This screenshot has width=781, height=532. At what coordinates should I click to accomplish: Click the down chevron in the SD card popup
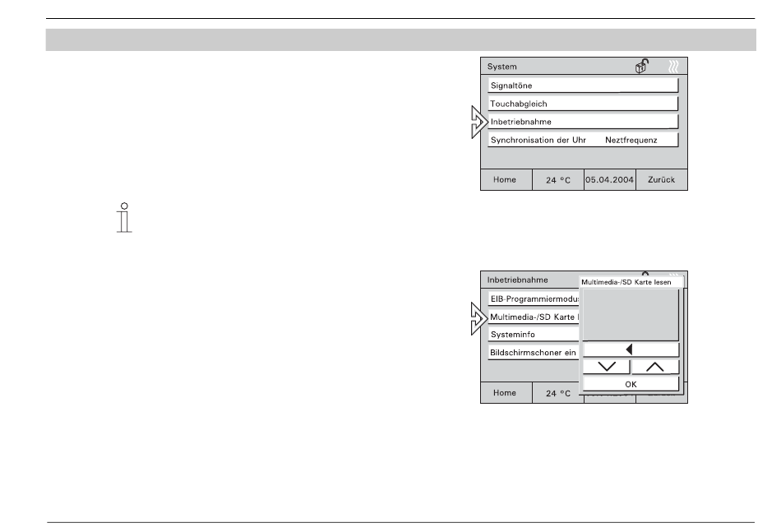pyautogui.click(x=606, y=367)
